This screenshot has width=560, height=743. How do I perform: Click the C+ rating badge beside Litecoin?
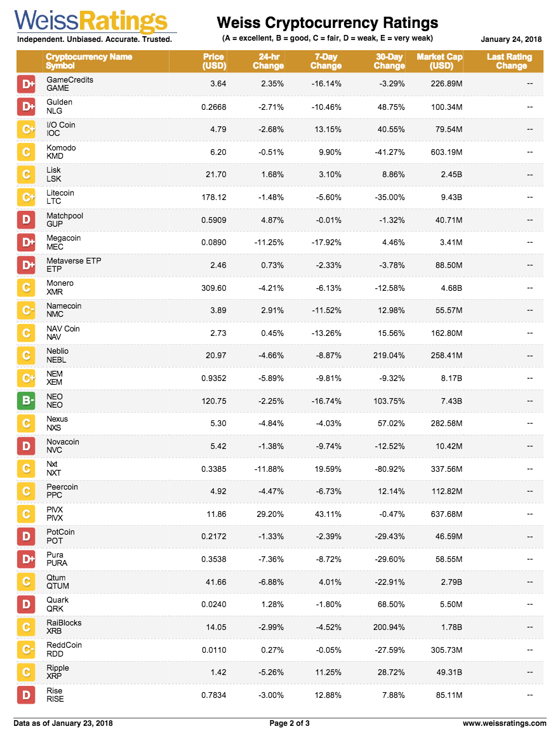tap(26, 197)
